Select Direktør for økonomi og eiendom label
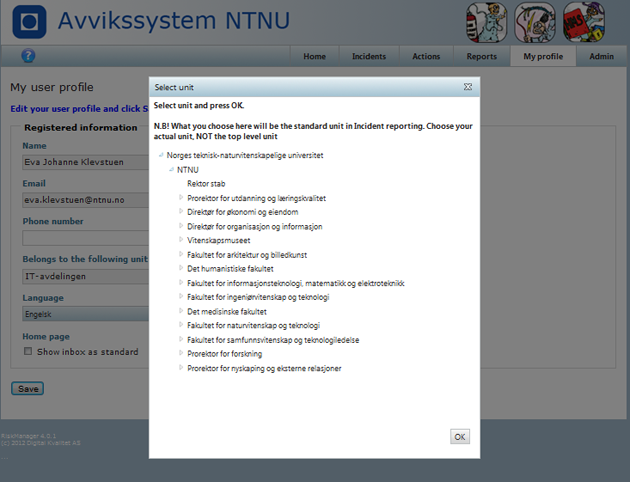This screenshot has width=630, height=482. pos(243,212)
